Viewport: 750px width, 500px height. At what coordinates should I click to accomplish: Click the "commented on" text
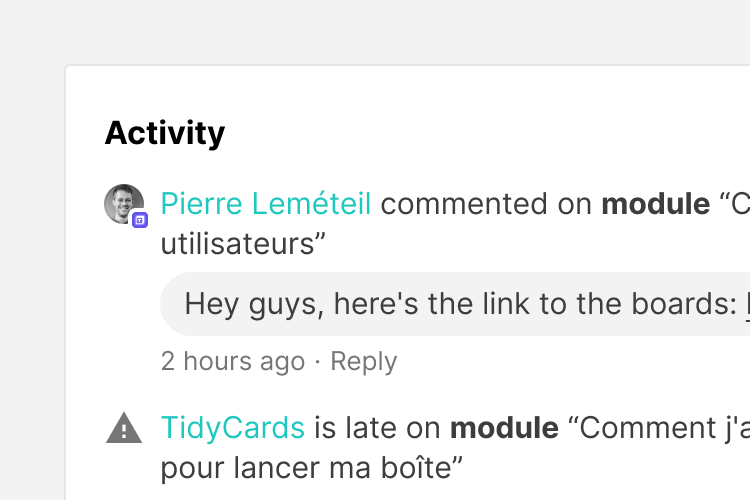click(x=485, y=204)
